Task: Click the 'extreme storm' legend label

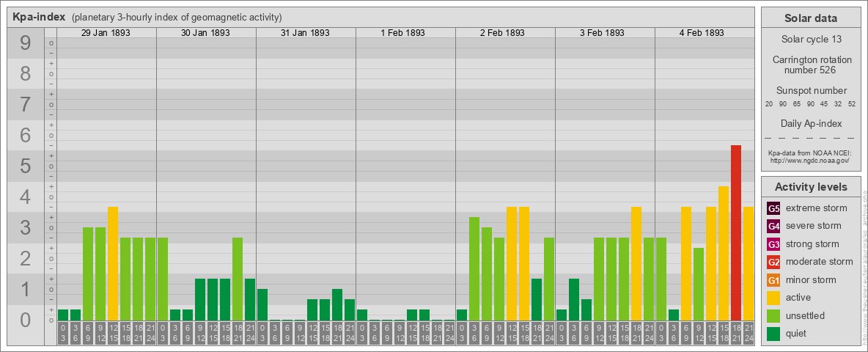Action: (x=816, y=208)
